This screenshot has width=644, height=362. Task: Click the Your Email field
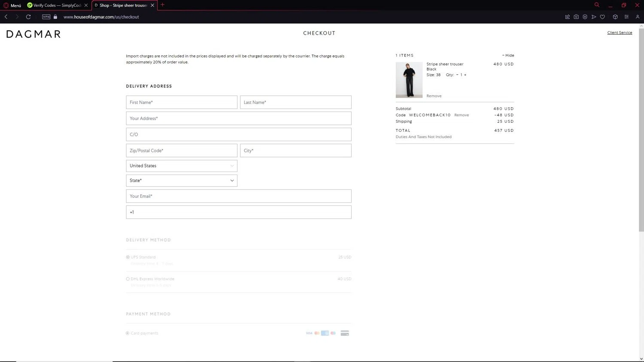[239, 196]
